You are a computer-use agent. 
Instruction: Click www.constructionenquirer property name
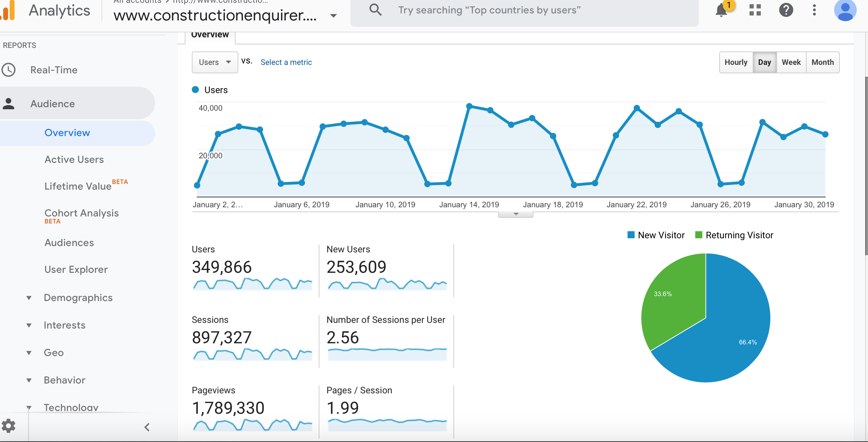215,16
